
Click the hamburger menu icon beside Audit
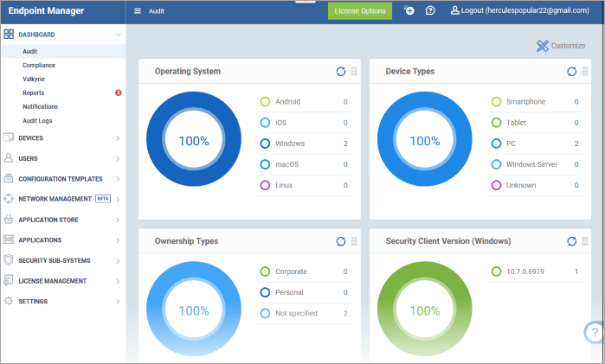(x=138, y=11)
